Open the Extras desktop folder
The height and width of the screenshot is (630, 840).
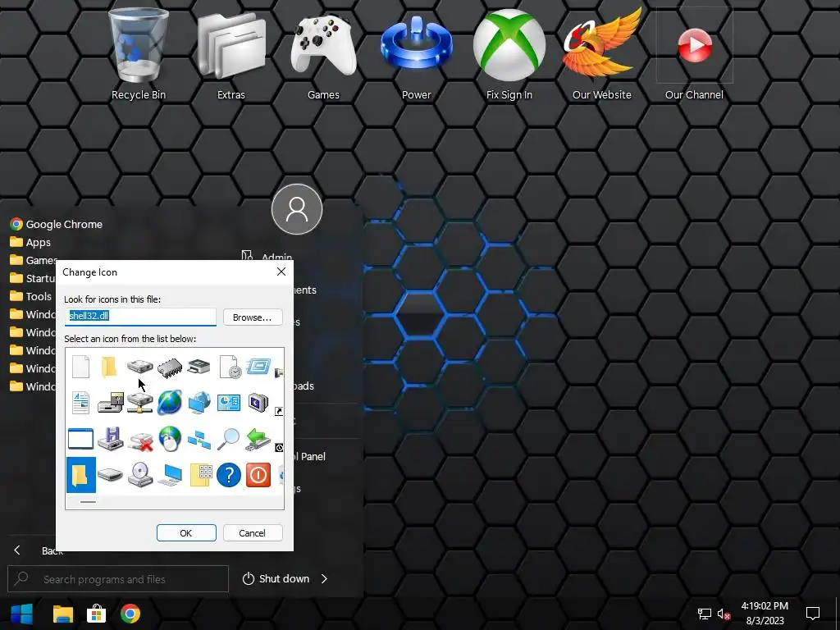point(231,53)
